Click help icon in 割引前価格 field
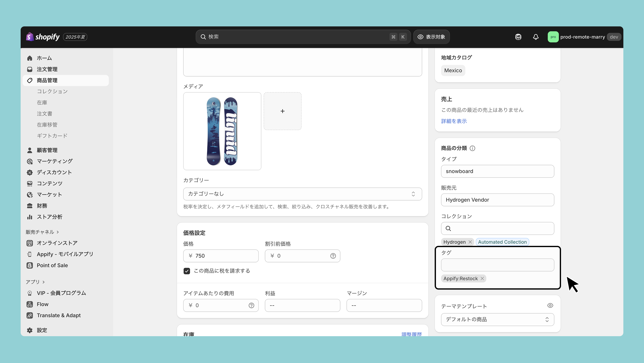The height and width of the screenshot is (363, 644). point(333,256)
